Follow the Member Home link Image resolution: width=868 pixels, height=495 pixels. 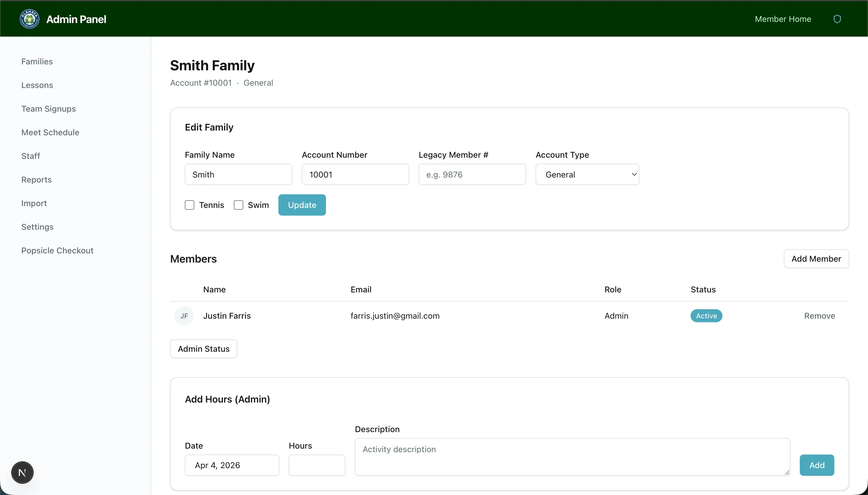click(x=783, y=19)
